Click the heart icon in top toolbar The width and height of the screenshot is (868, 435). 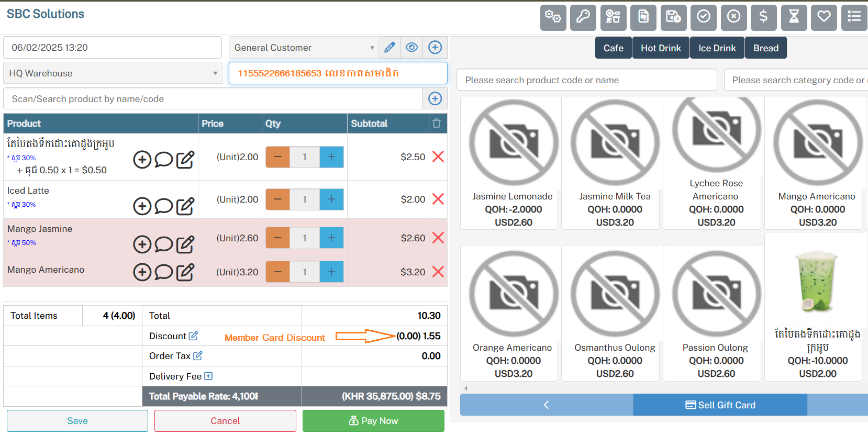[x=824, y=17]
